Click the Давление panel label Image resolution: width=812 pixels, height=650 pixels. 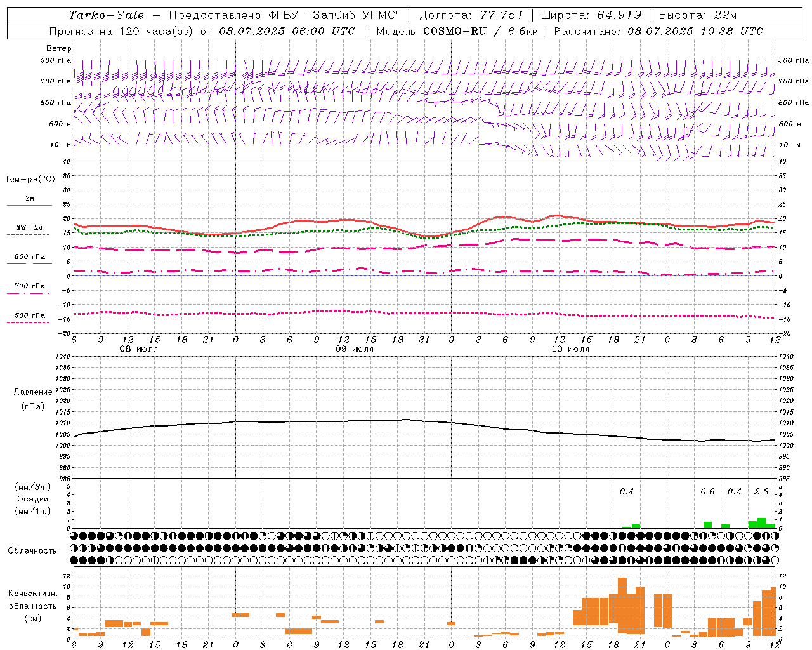(x=33, y=392)
